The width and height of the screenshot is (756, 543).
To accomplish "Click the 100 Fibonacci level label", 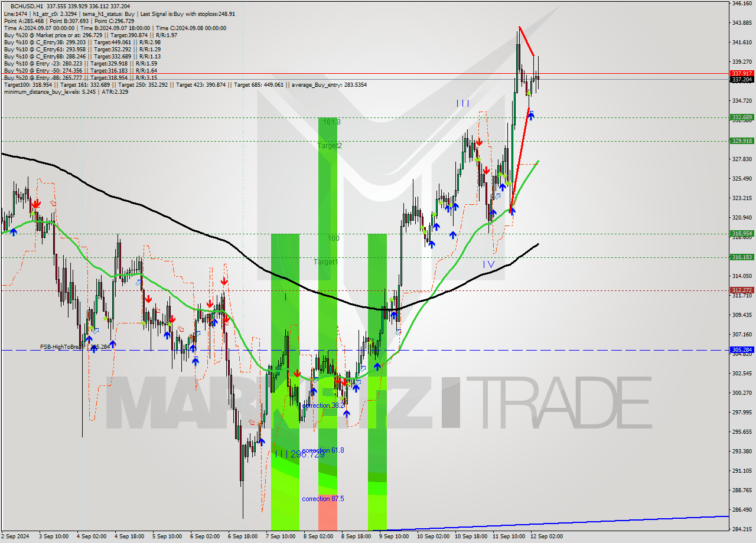I will (x=334, y=238).
